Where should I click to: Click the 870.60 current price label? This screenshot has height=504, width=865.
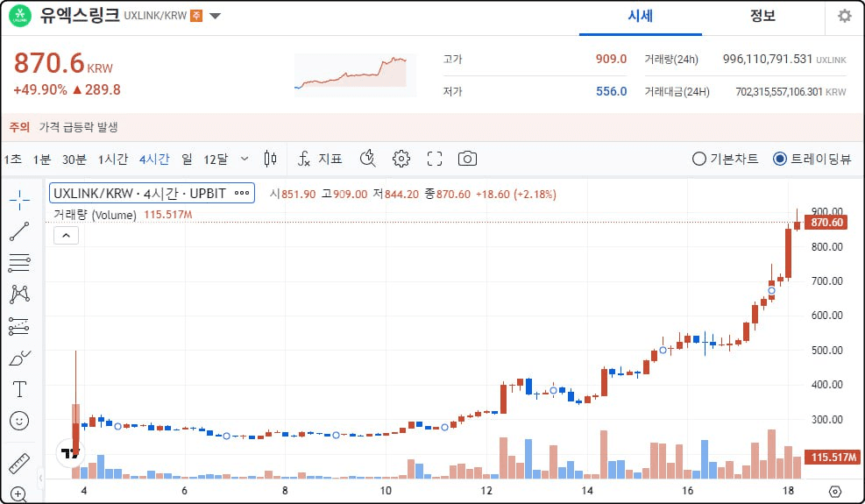[826, 223]
